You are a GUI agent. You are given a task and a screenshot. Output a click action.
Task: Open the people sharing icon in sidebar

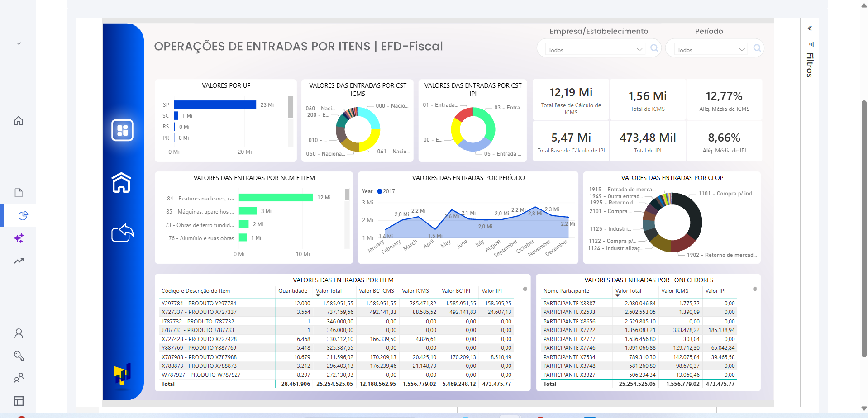click(19, 378)
